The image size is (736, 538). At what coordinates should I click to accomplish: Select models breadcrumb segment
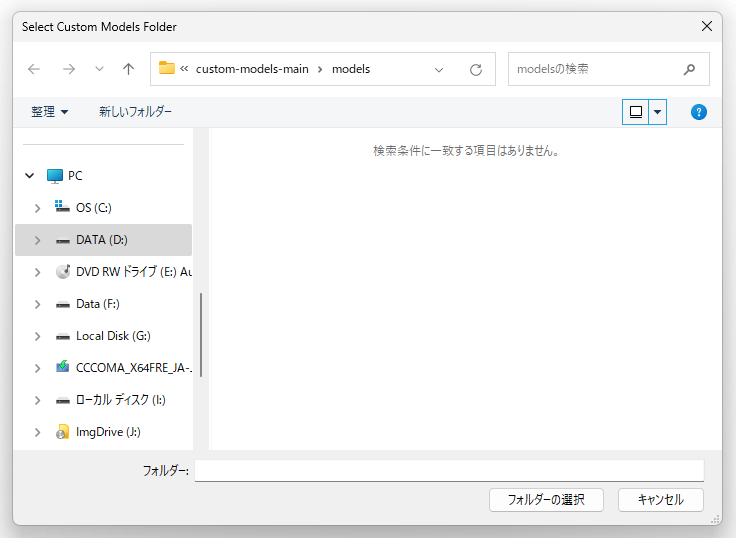coord(351,69)
